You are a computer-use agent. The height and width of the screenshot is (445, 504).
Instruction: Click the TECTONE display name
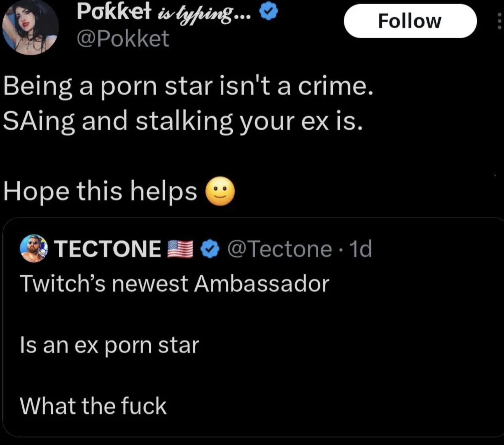(107, 249)
